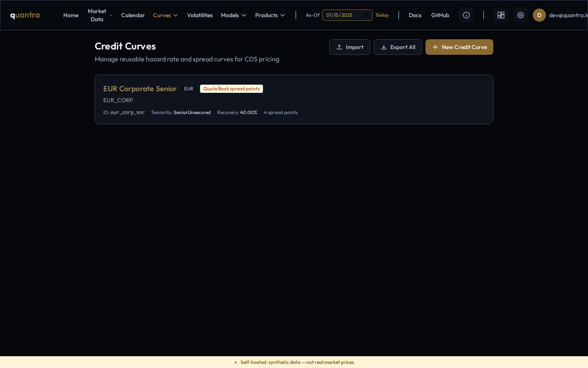Open the dashboard layout icon
The image size is (588, 368).
click(501, 15)
